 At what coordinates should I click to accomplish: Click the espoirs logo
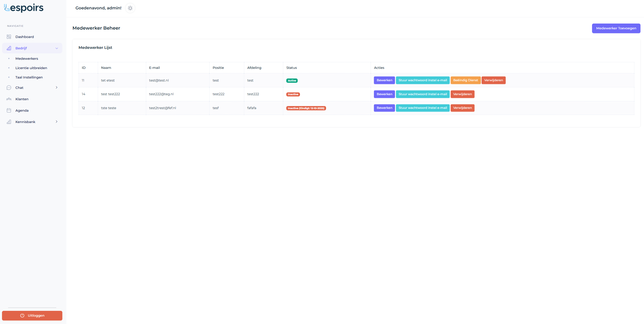24,8
